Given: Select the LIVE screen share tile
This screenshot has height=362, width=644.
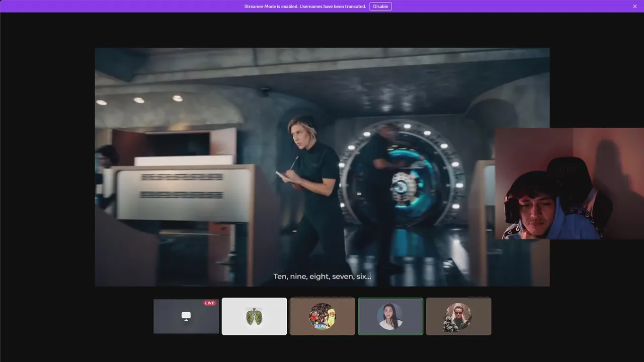Looking at the screenshot, I should pos(186,316).
